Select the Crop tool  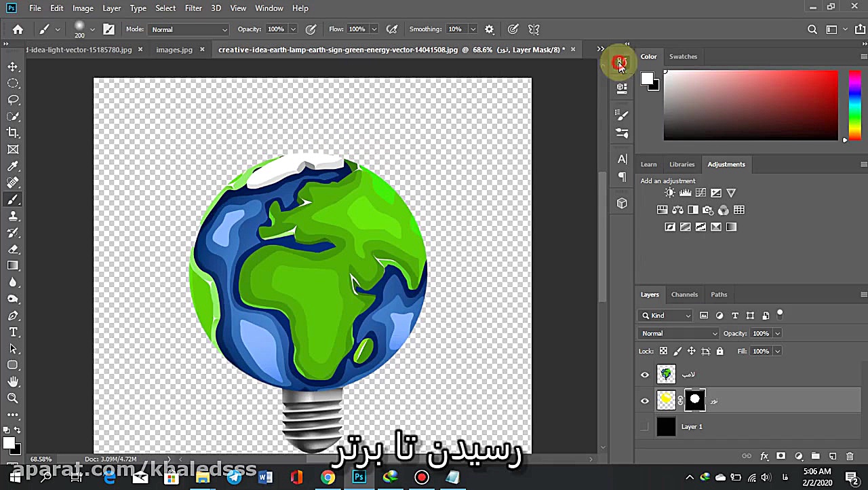[x=13, y=133]
